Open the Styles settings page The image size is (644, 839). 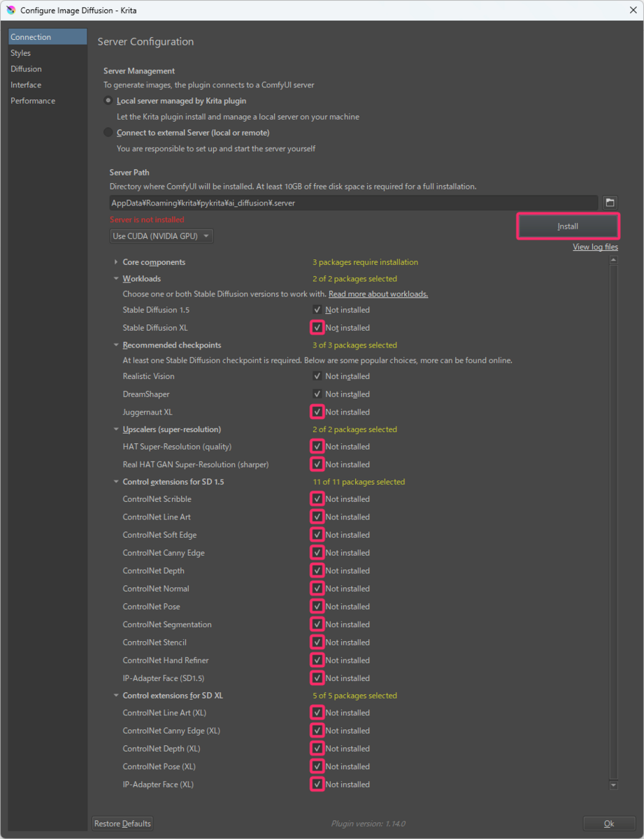48,53
